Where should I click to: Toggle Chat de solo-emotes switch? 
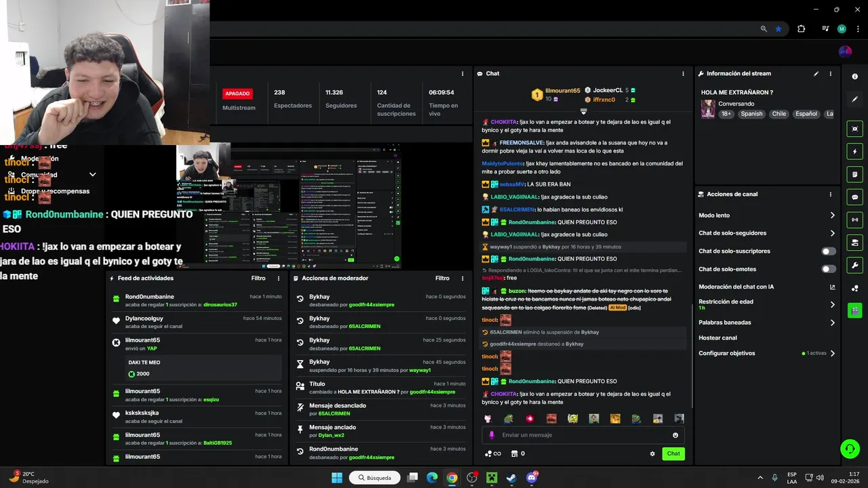829,269
